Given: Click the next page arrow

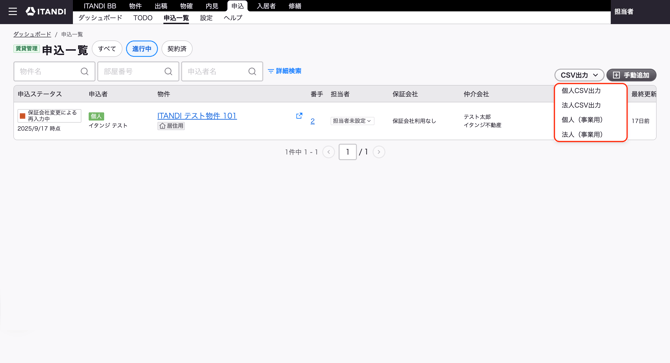Looking at the screenshot, I should pyautogui.click(x=379, y=152).
